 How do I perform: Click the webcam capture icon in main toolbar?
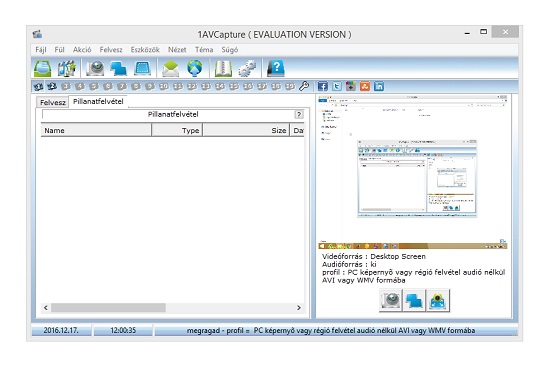(x=95, y=68)
